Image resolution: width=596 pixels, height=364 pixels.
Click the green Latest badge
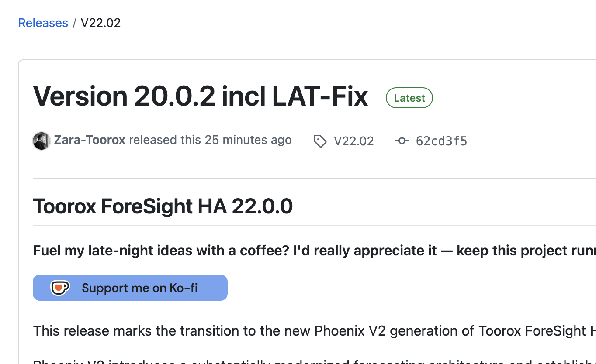click(x=409, y=98)
